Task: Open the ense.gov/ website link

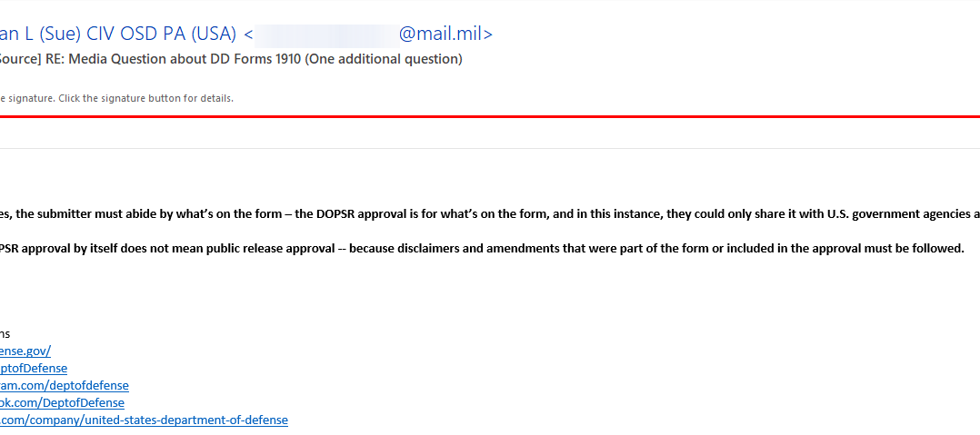Action: [x=25, y=351]
